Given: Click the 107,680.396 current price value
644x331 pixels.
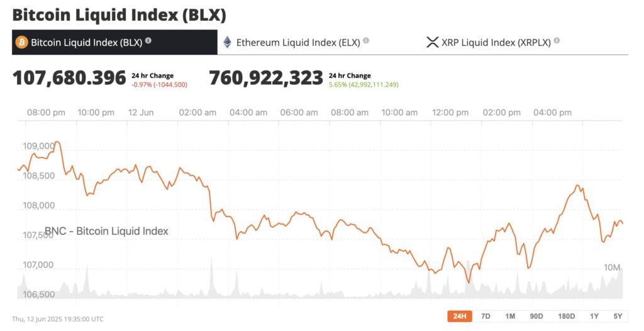Looking at the screenshot, I should (x=69, y=78).
